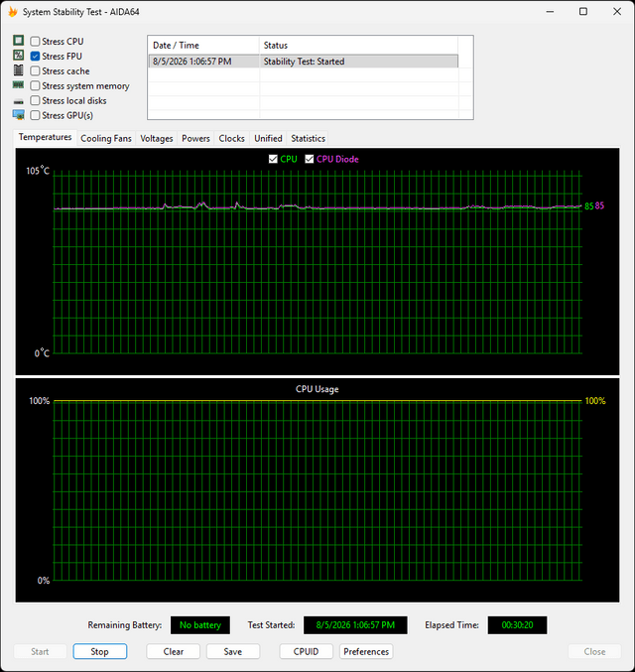The height and width of the screenshot is (672, 635).
Task: Click the magenta 85 CPU Diode reading
Action: tap(599, 205)
